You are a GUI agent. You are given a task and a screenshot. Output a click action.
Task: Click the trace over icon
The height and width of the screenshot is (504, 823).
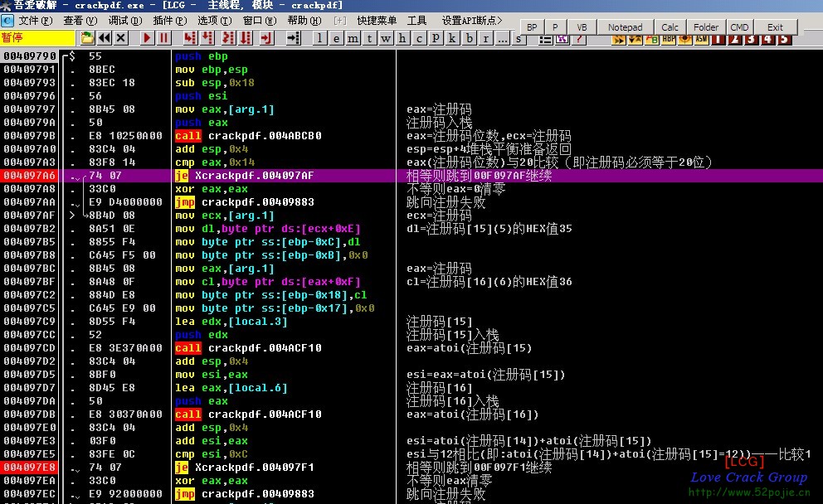(245, 38)
